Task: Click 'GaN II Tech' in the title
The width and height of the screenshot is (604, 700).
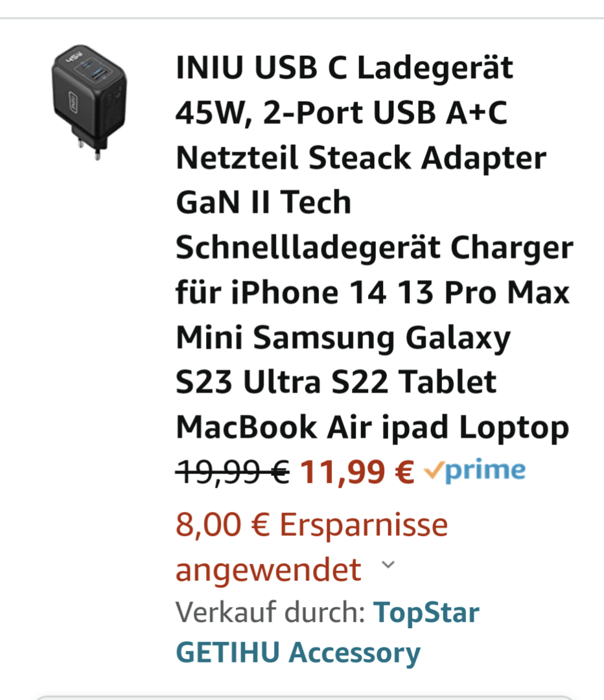Action: pos(263,203)
